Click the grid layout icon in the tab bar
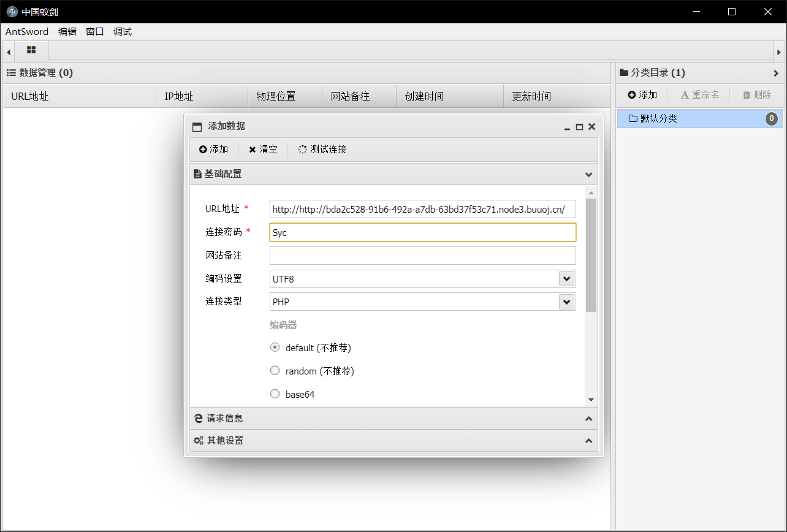 pyautogui.click(x=31, y=51)
